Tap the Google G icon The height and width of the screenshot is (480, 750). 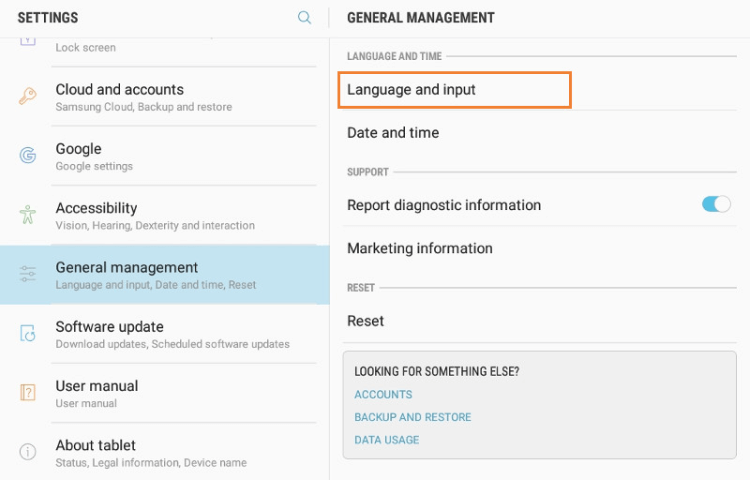(x=28, y=156)
